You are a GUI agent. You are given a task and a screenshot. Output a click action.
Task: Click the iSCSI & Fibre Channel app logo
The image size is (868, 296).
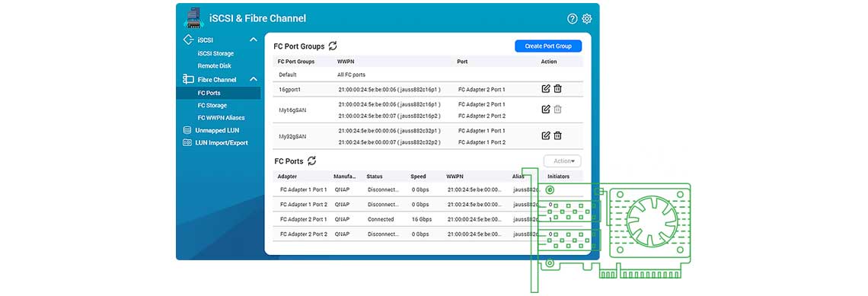(x=193, y=18)
